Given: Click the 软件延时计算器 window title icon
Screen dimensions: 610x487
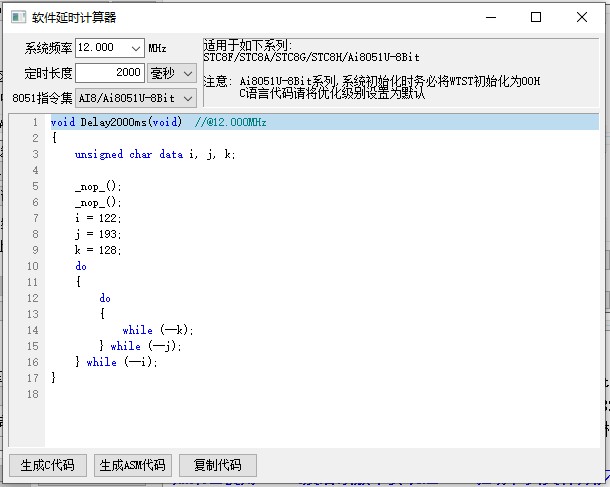Looking at the screenshot, I should tap(19, 17).
